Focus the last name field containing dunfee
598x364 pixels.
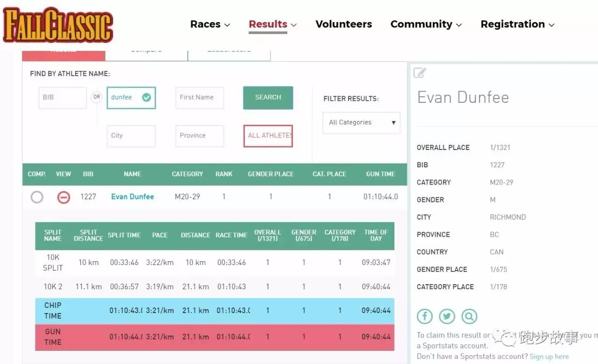tap(131, 98)
